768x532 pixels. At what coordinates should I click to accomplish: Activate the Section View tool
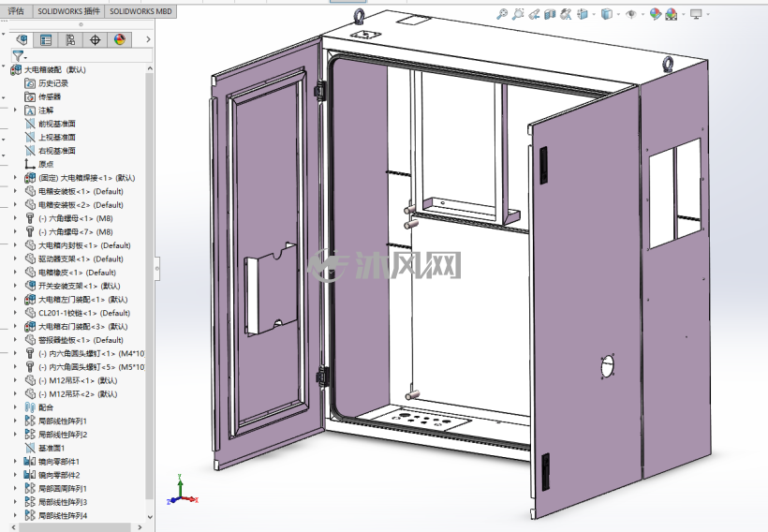[550, 14]
